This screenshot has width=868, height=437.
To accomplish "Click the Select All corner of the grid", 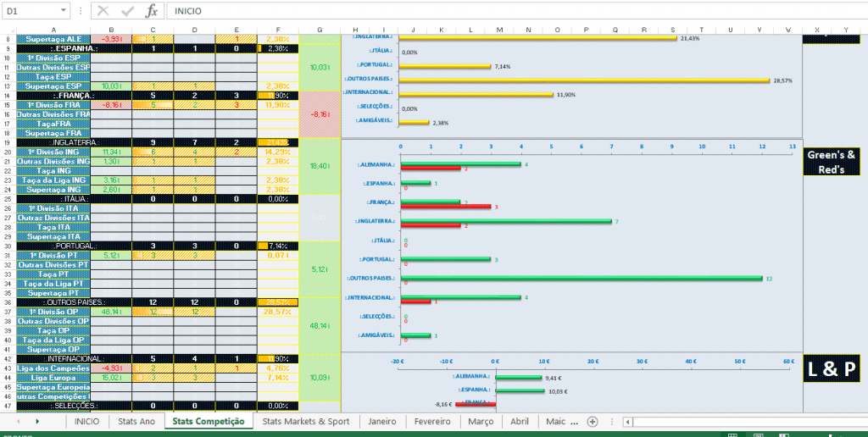I will (8, 30).
